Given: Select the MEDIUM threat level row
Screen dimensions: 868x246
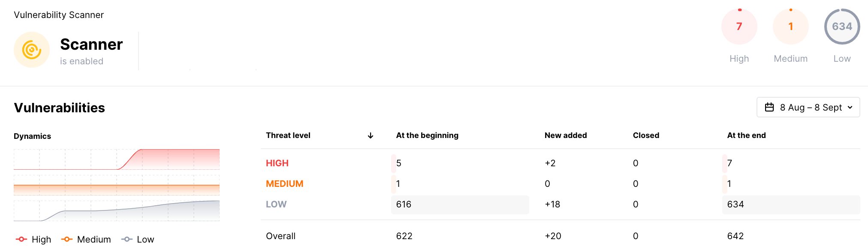Looking at the screenshot, I should coord(284,184).
